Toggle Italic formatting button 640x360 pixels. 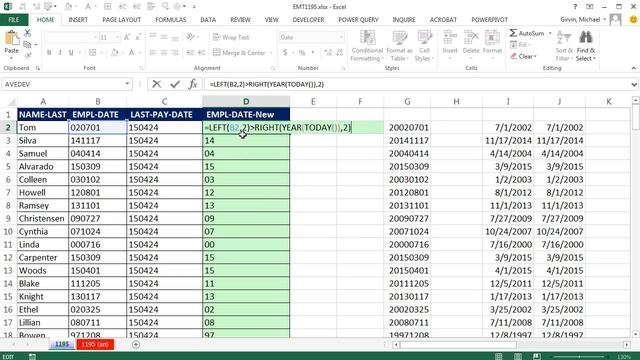point(60,53)
